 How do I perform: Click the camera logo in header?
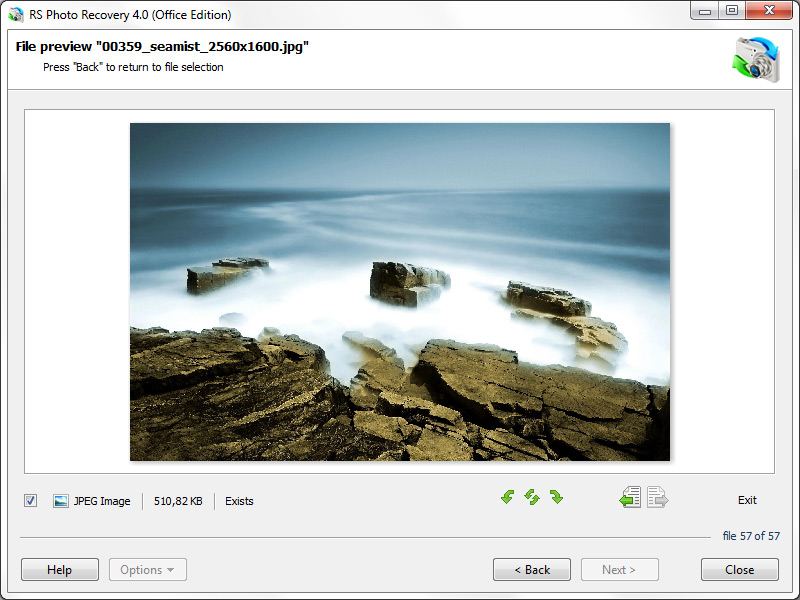click(x=755, y=58)
